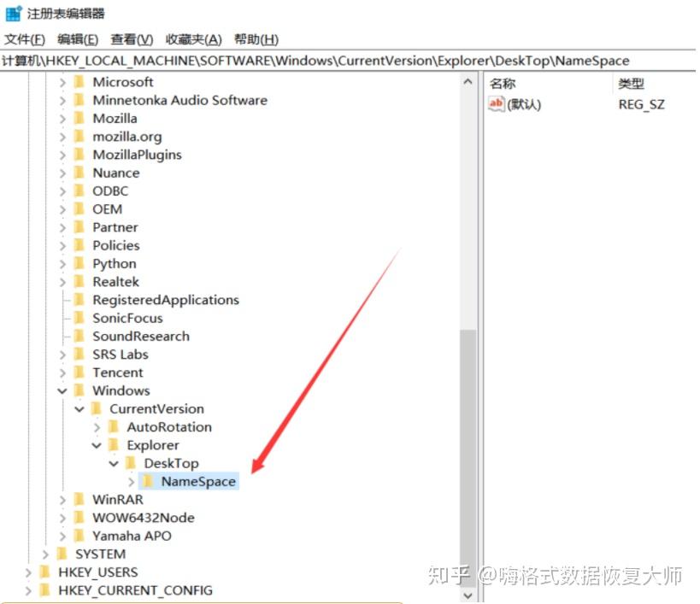Image resolution: width=700 pixels, height=604 pixels.
Task: Click the RegisteredApplications folder icon
Action: 79,299
